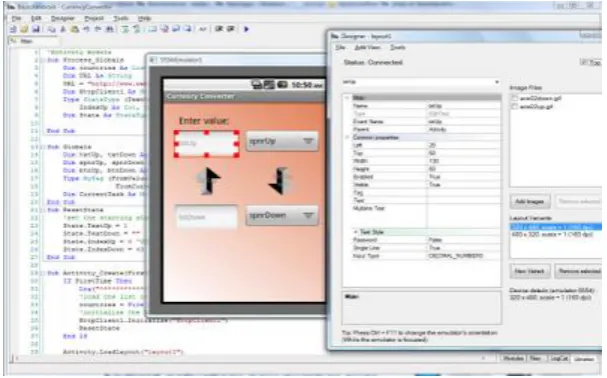Click the New Variant button

click(530, 271)
